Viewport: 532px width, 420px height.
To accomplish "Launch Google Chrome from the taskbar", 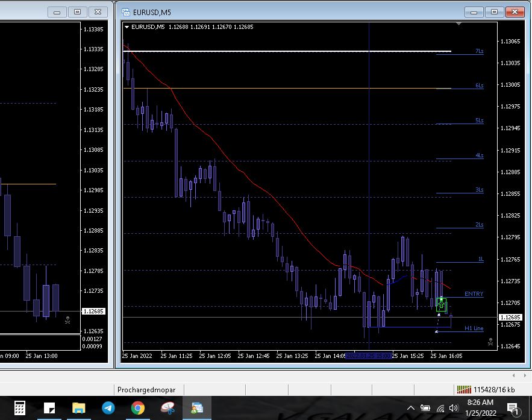I will click(x=138, y=408).
